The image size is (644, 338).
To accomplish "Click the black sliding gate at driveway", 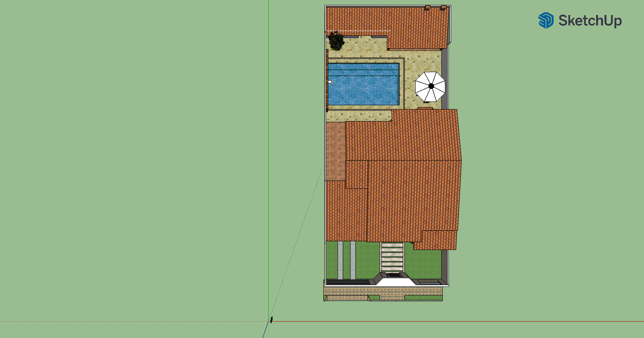I will click(x=347, y=282).
